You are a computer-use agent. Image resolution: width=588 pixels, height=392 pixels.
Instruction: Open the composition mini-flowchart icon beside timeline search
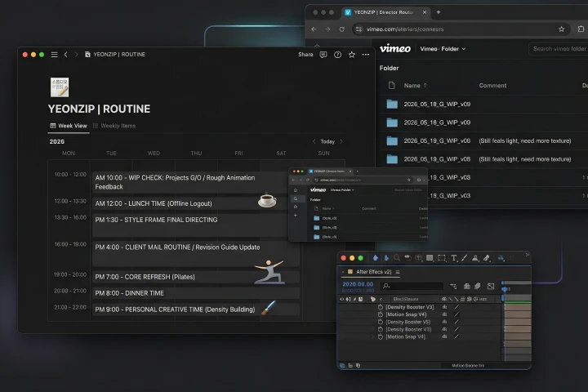(x=453, y=286)
